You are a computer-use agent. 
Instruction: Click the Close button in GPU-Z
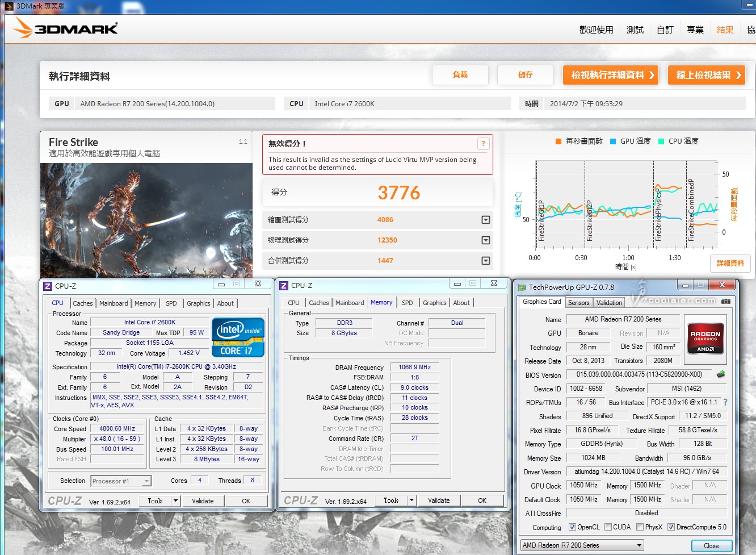click(711, 546)
